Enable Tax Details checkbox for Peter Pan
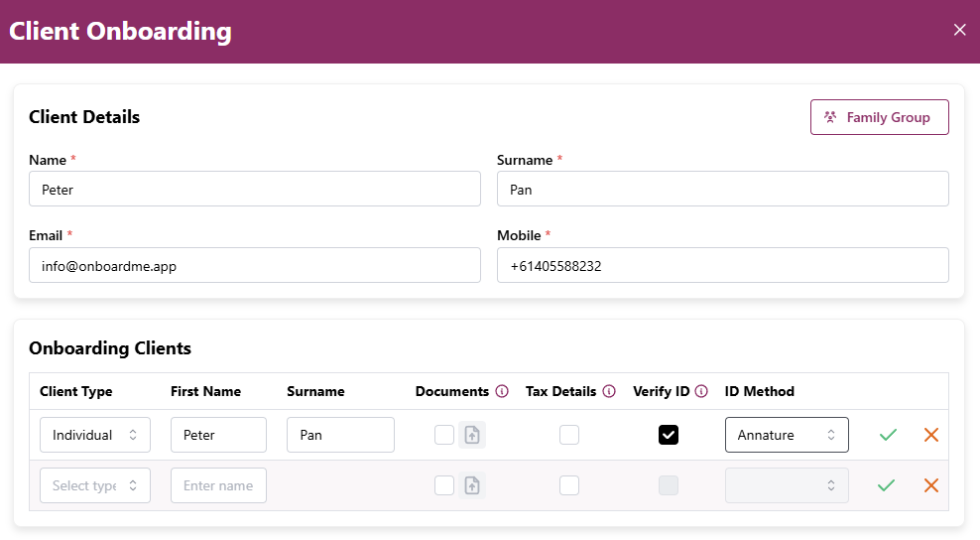The image size is (980, 540). pos(569,435)
